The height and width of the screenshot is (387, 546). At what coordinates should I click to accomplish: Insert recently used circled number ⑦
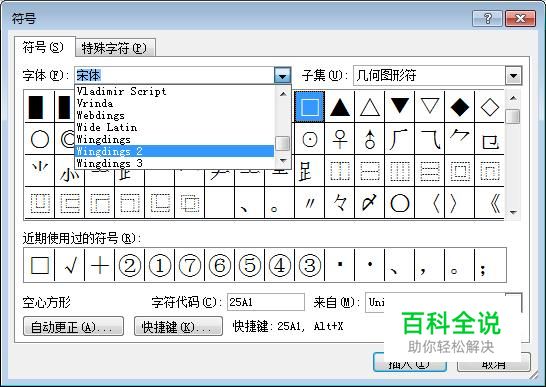coord(190,265)
